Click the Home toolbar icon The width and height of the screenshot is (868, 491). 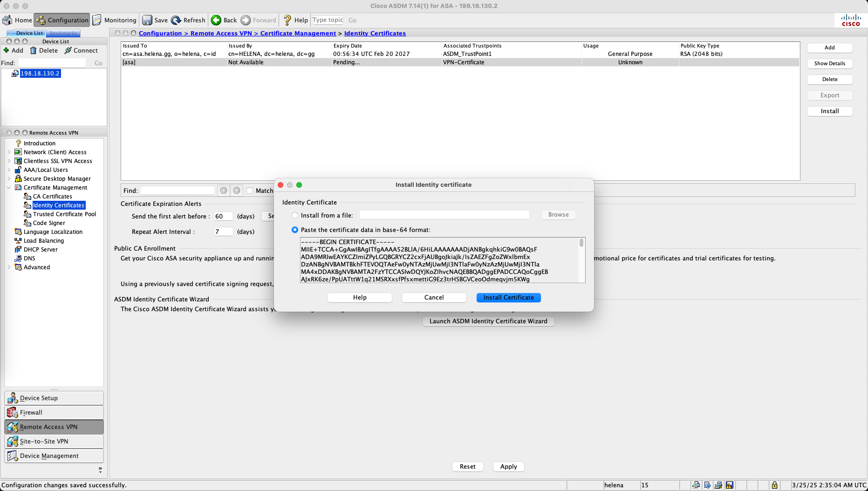7,20
